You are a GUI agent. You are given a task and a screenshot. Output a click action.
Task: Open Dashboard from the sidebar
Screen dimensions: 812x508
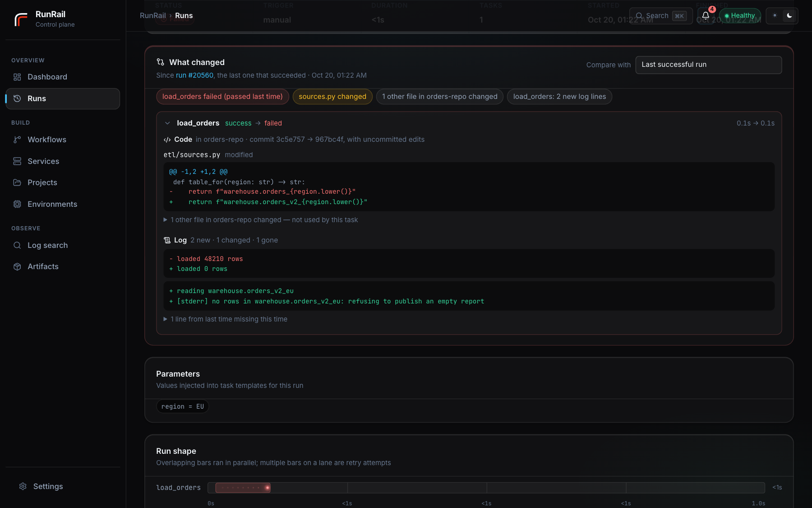click(x=63, y=77)
